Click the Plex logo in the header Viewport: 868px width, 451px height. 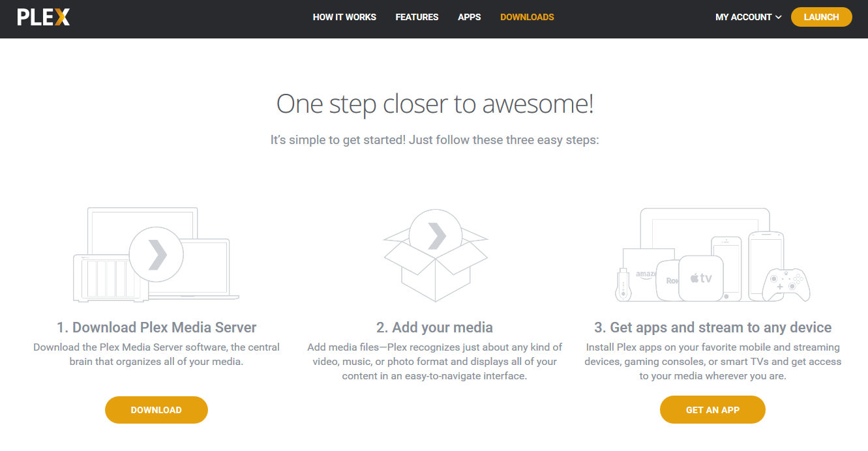pos(44,17)
